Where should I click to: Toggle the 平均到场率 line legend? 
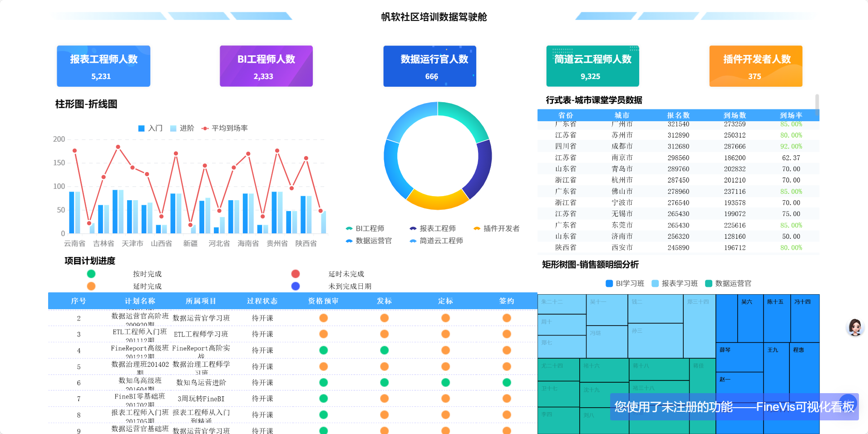point(205,128)
